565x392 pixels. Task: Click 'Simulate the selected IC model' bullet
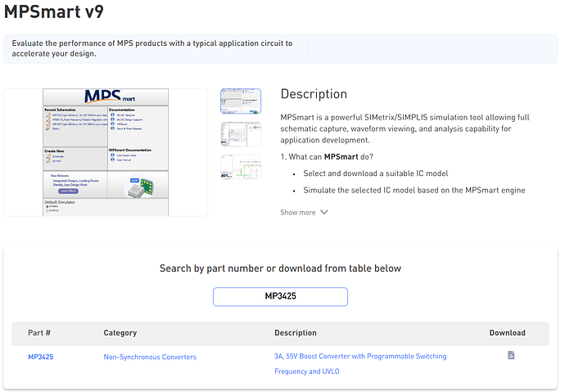(x=414, y=190)
